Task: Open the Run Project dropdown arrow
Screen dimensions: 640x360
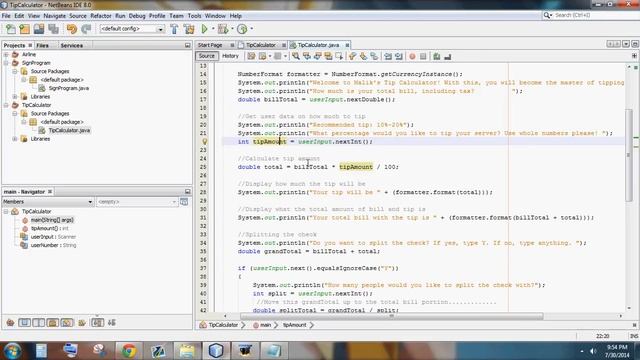Action: (213, 29)
